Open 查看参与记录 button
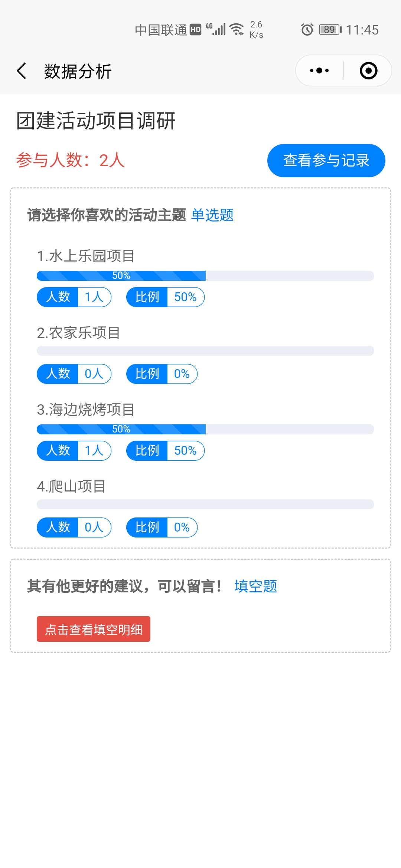401x868 pixels. pyautogui.click(x=326, y=161)
